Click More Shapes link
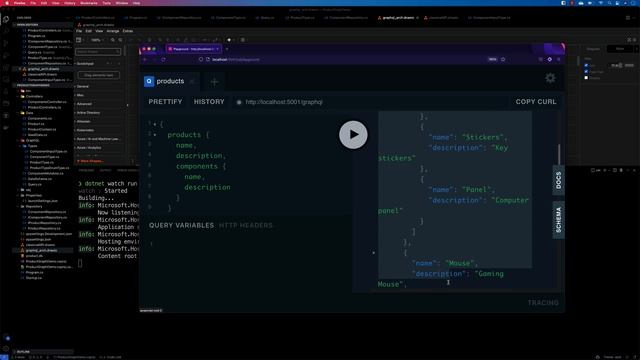Screen dimensions: 640x360 (91, 161)
